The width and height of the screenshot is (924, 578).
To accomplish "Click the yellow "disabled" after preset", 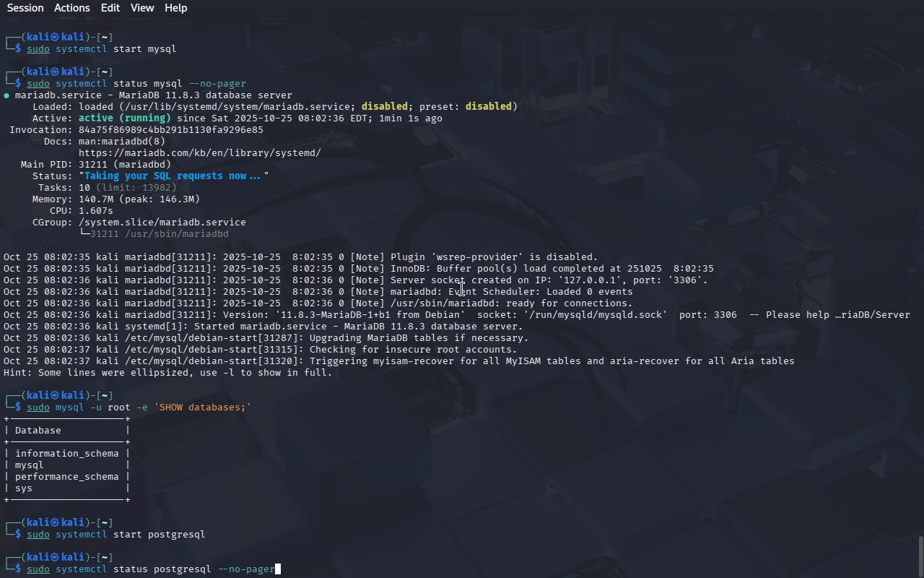I will tap(488, 107).
